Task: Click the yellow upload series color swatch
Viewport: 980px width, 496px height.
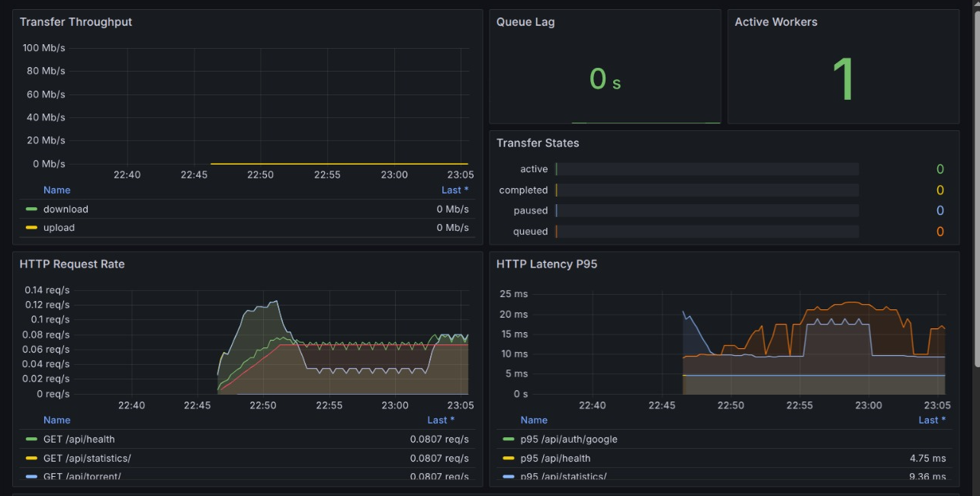Action: [31, 228]
